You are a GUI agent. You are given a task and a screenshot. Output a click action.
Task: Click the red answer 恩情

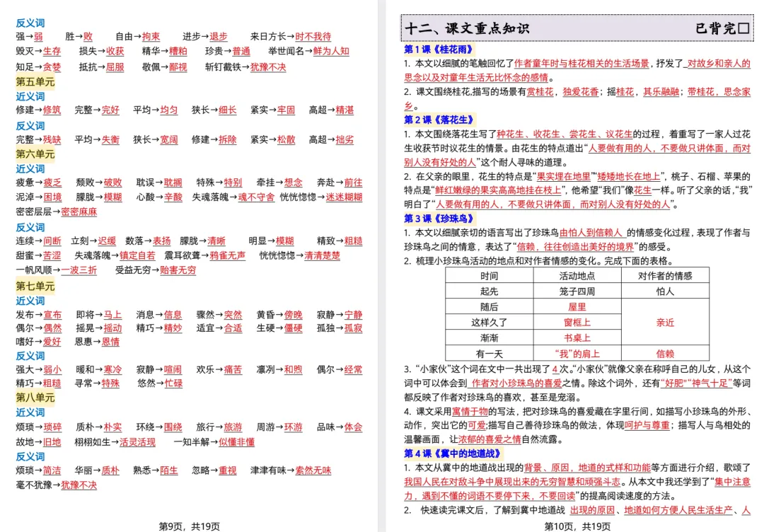pos(110,342)
